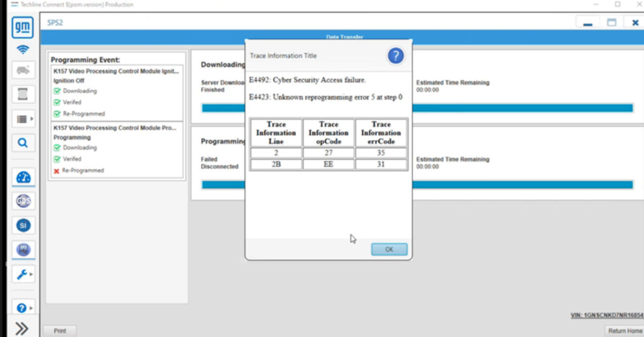The image size is (644, 337).
Task: Open the wrench tools menu
Action: point(23,274)
